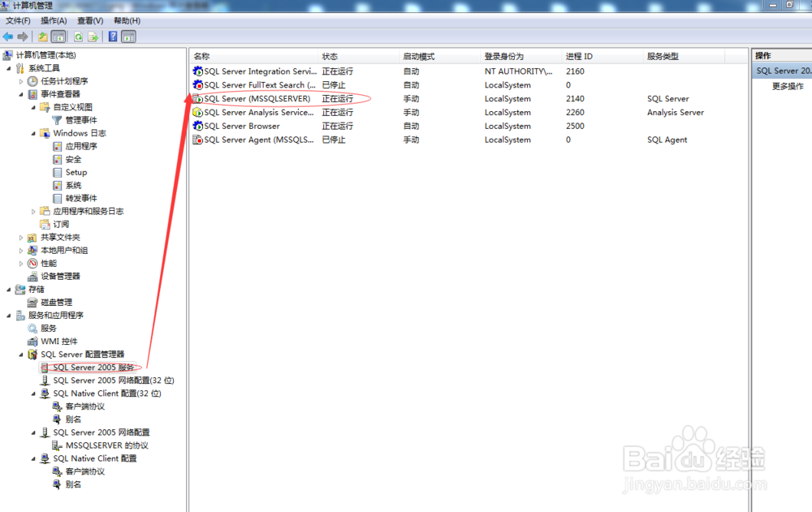Collapse the SQL Server 配置管理器 node
This screenshot has width=812, height=512.
tap(21, 355)
